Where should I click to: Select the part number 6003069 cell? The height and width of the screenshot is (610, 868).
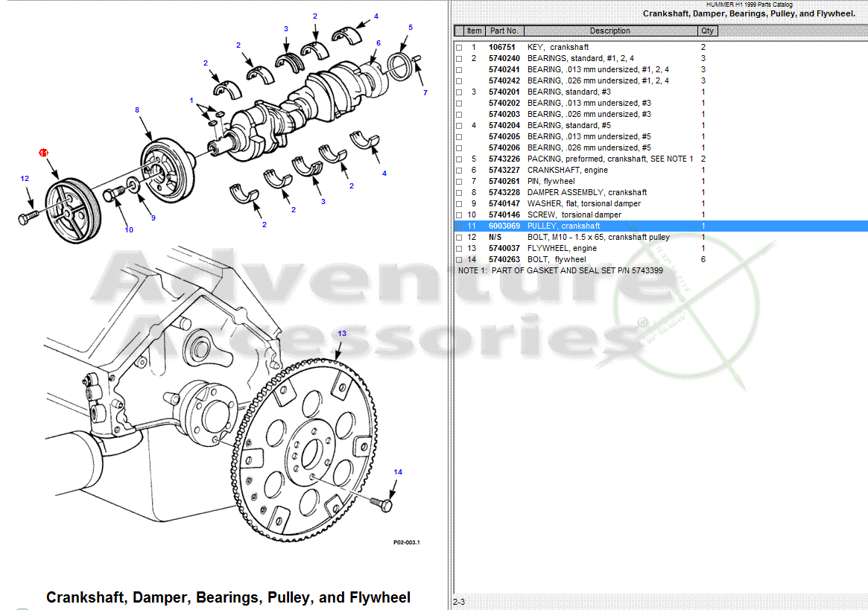click(504, 226)
